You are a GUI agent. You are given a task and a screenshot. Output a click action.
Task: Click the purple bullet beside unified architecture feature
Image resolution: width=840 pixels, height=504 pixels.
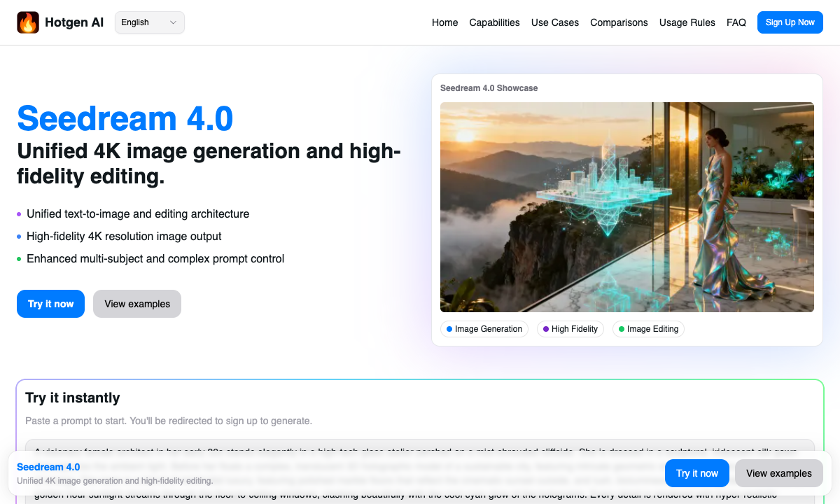point(18,214)
